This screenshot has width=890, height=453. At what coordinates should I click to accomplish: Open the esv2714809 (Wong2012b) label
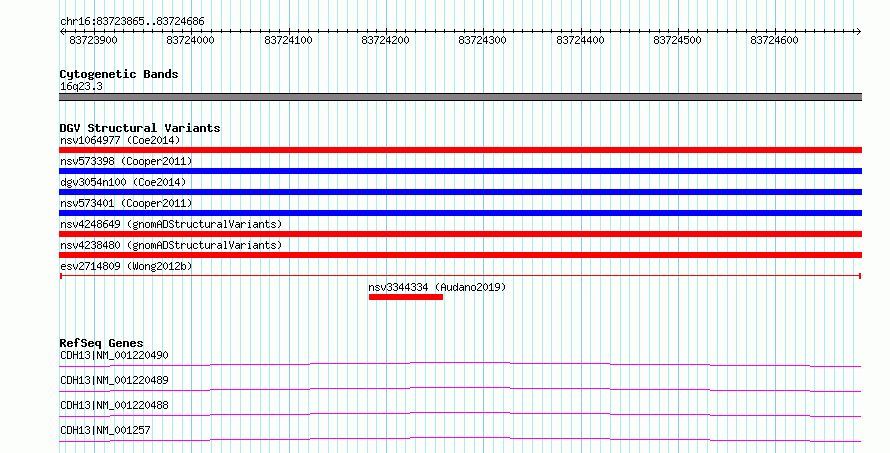(x=126, y=266)
